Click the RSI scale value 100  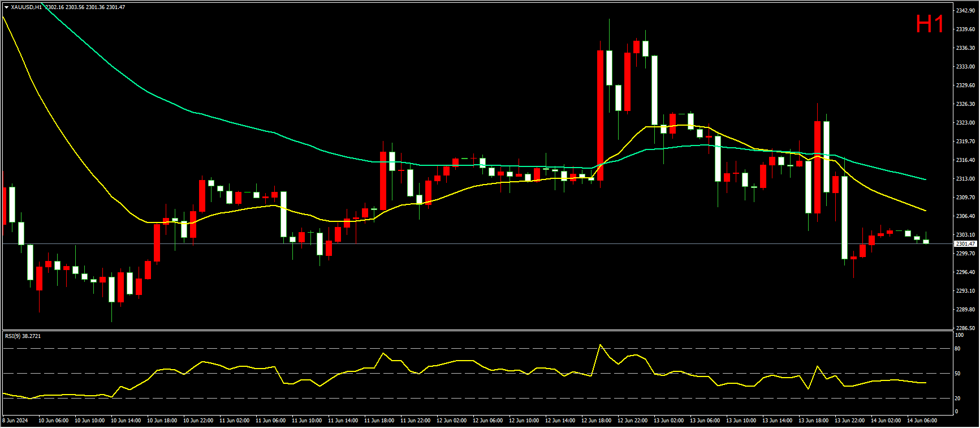(x=959, y=335)
